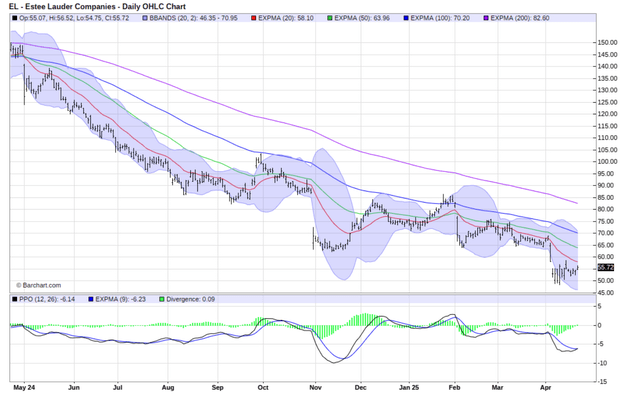This screenshot has width=640, height=417.
Task: Click the 'Dec' date axis label
Action: point(360,388)
